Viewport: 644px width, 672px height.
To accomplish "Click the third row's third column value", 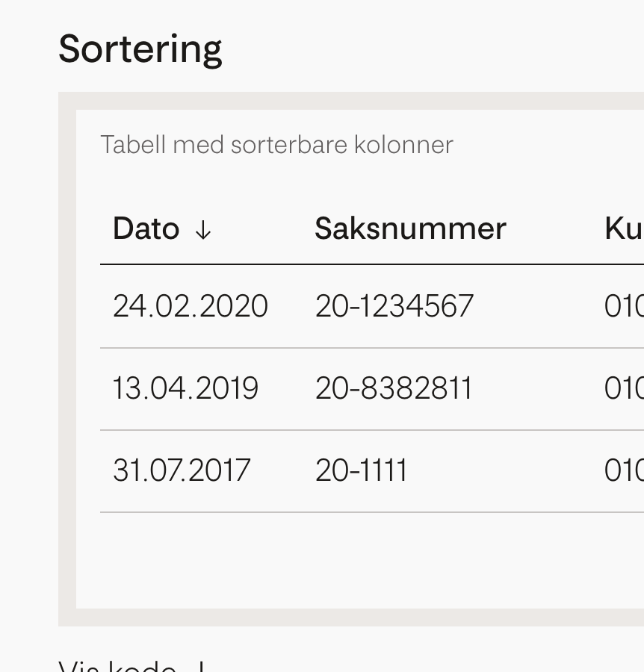I will pyautogui.click(x=624, y=470).
